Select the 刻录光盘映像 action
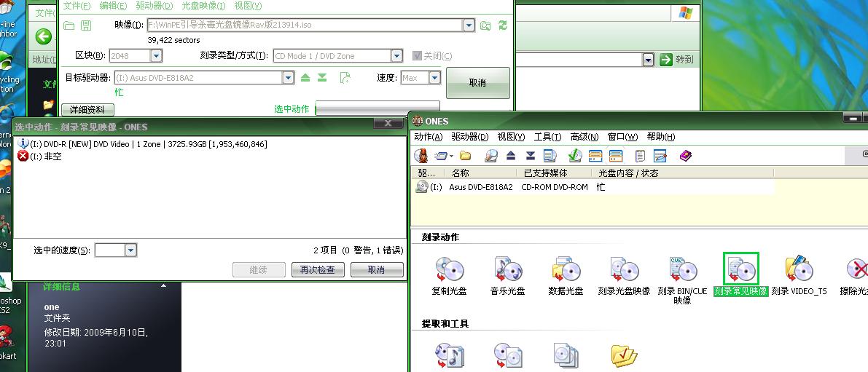Viewport: 868px width, 372px height. [624, 276]
